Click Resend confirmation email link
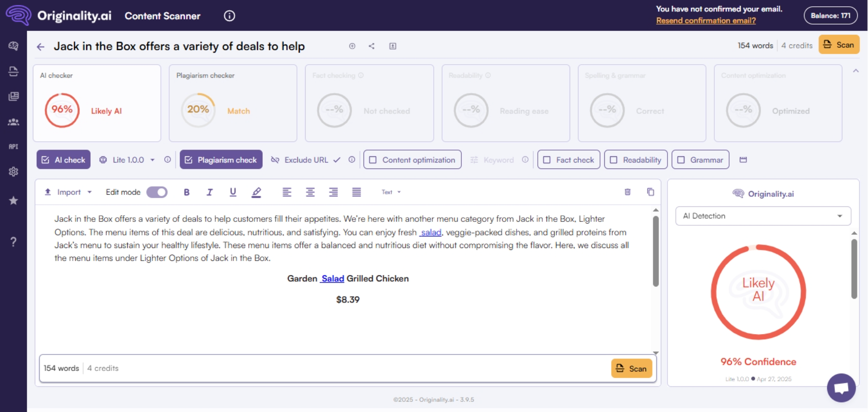The image size is (868, 412). pyautogui.click(x=706, y=21)
